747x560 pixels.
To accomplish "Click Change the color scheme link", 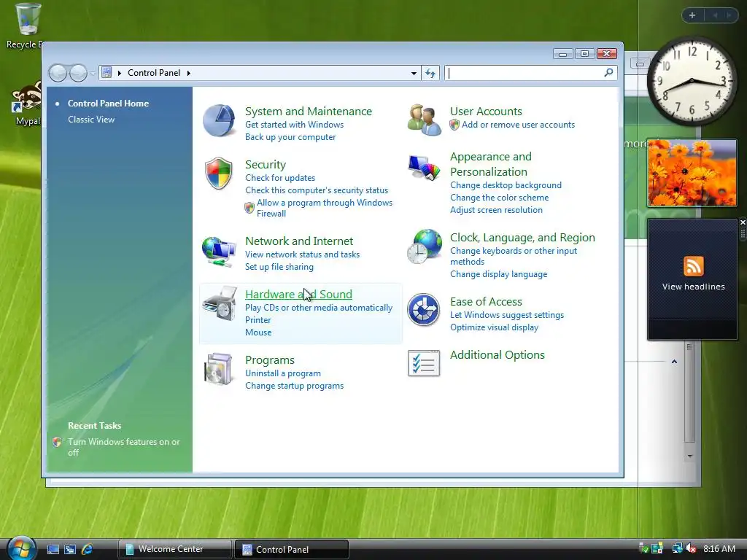I will pyautogui.click(x=499, y=198).
